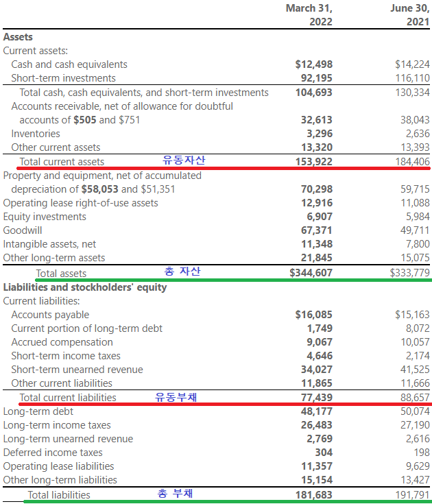Select the $344,607 total assets value

pos(311,273)
